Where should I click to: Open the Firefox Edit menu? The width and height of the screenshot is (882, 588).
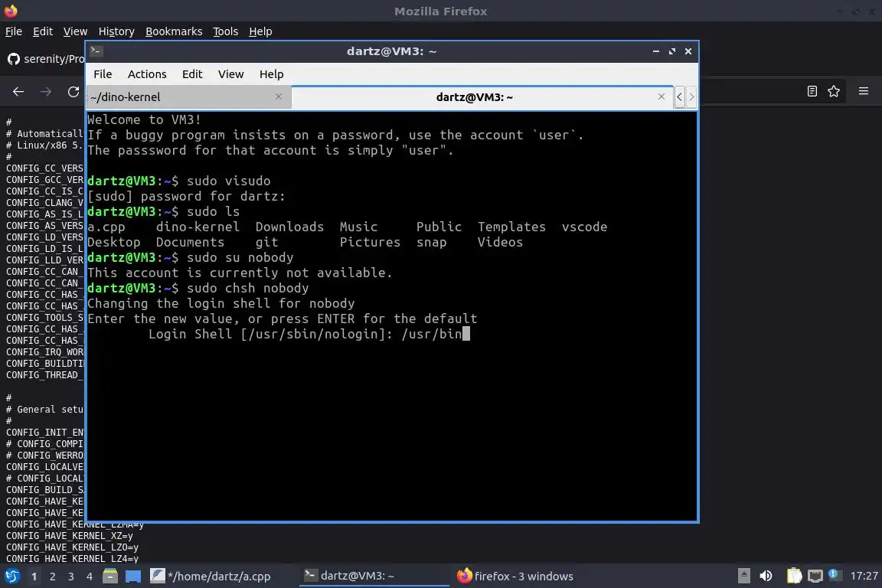[x=43, y=31]
